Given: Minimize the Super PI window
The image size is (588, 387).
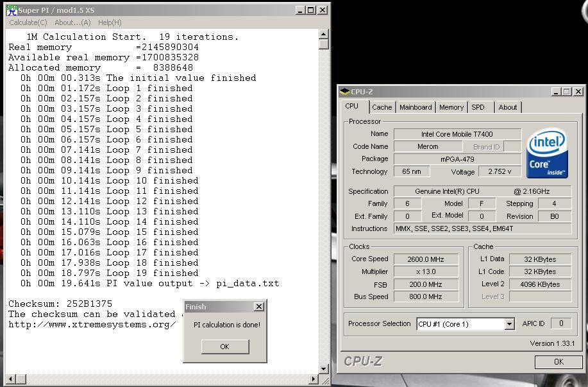Looking at the screenshot, I should (x=300, y=10).
